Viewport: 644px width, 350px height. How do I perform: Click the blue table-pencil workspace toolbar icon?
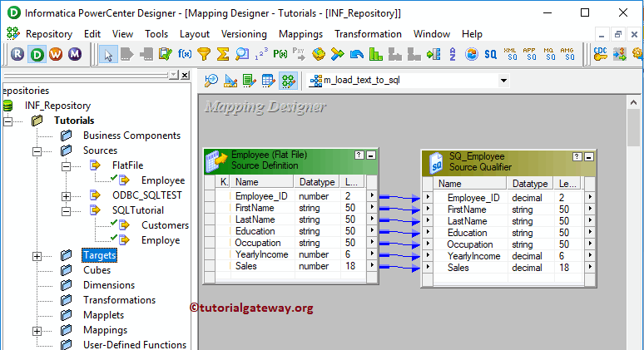coord(269,81)
